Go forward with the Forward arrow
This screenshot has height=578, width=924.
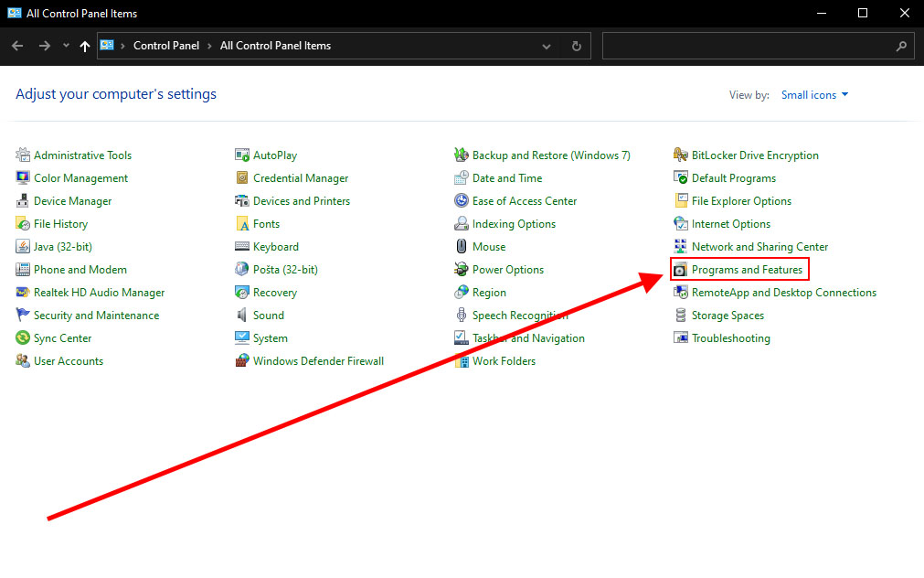pos(44,46)
